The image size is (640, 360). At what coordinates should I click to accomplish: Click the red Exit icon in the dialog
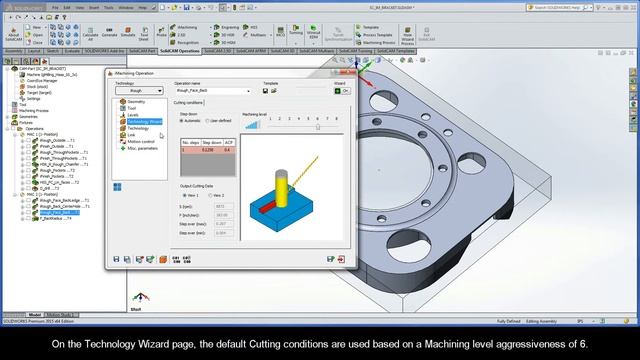coord(341,259)
